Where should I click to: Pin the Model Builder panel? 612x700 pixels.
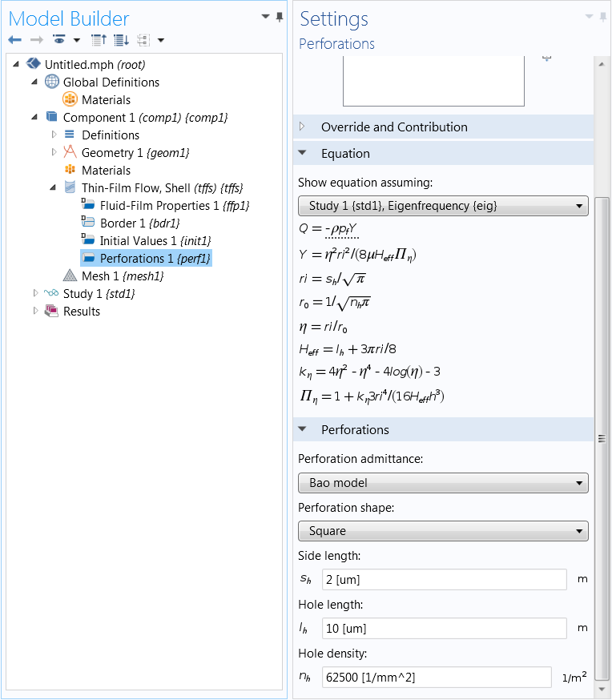pos(280,17)
